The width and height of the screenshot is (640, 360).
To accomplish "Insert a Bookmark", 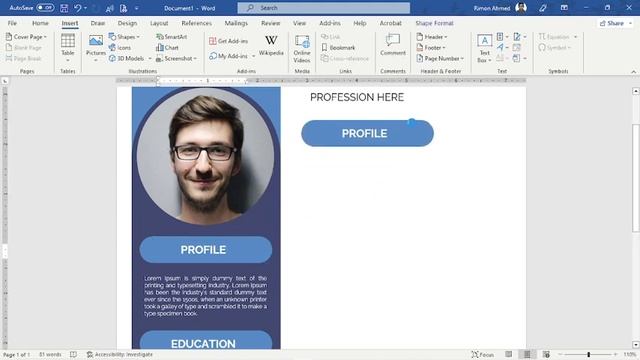I will [338, 48].
